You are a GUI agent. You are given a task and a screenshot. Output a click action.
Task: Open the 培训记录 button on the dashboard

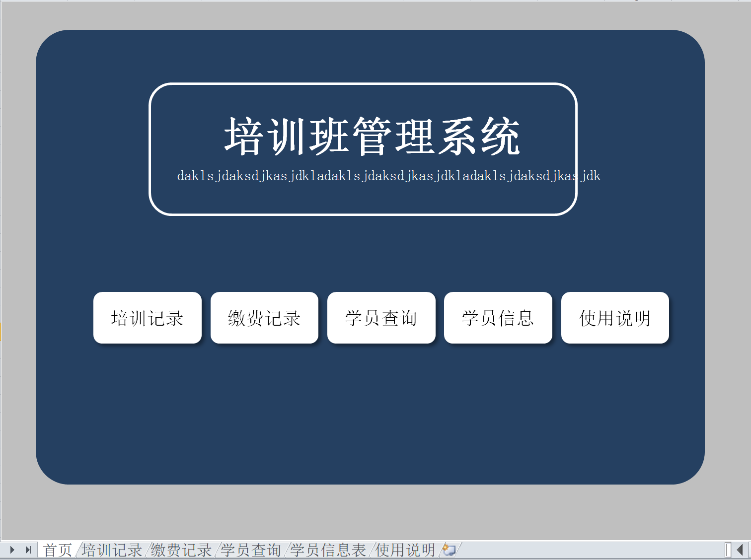(148, 318)
